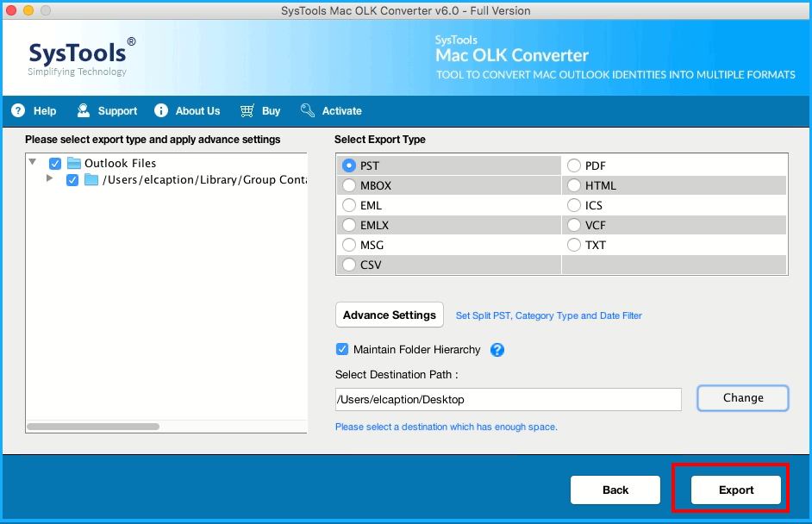This screenshot has height=524, width=812.
Task: Open the Buy menu item
Action: click(x=271, y=111)
